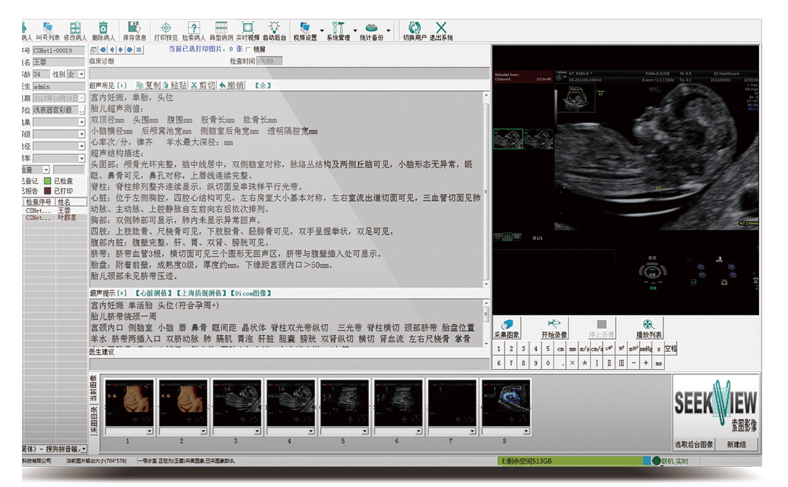788x487 pixels.
Task: Click the 医生建议 input field
Action: click(x=289, y=364)
